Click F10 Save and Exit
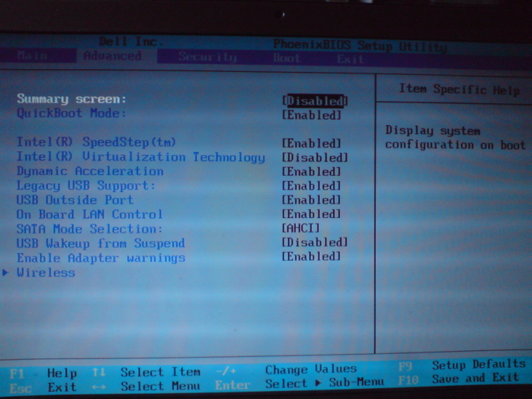The height and width of the screenshot is (399, 532). point(458,379)
